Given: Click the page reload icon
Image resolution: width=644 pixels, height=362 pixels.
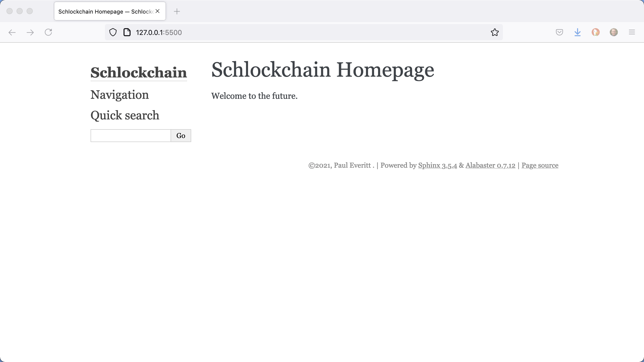Looking at the screenshot, I should [x=48, y=32].
